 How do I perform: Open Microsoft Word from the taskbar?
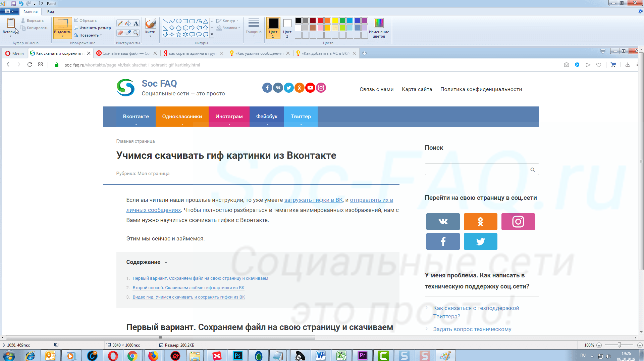(x=321, y=355)
